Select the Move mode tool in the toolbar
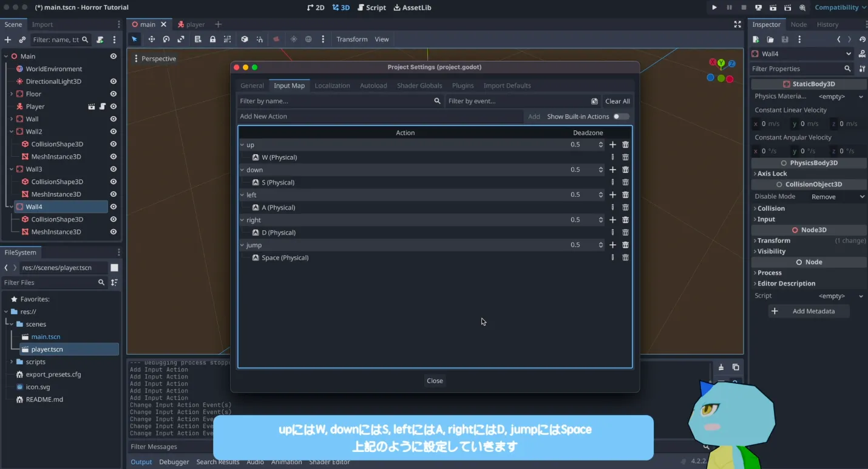 click(x=152, y=39)
